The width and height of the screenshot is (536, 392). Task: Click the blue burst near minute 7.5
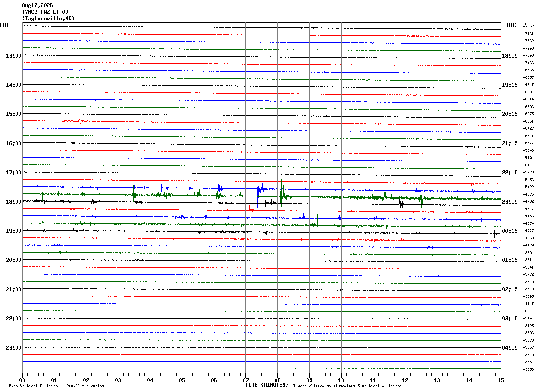click(x=260, y=189)
